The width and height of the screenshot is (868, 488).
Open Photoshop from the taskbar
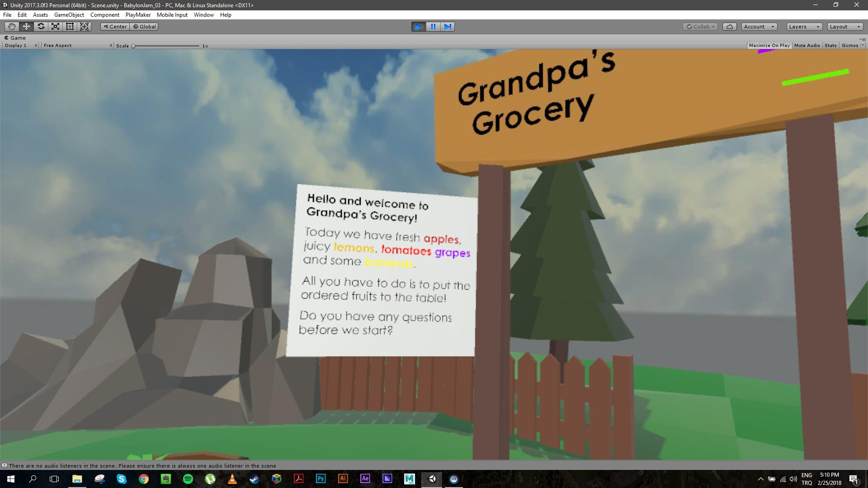point(321,479)
